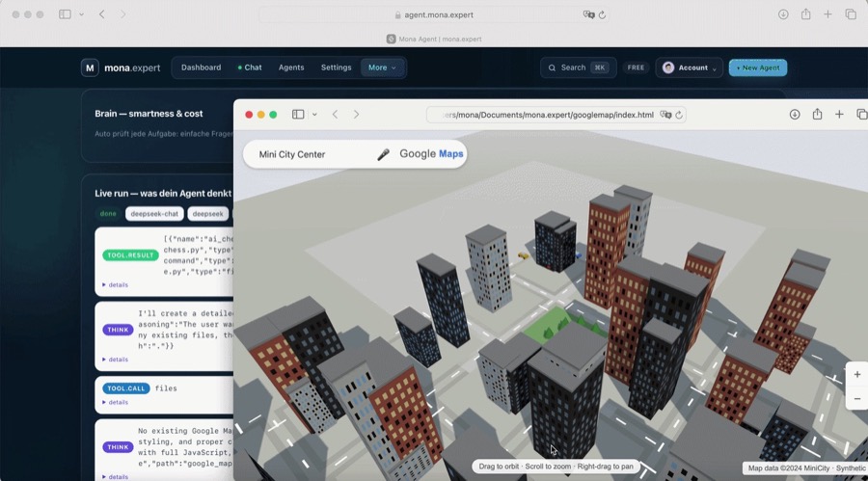Go back in the front Safari window

coord(335,114)
